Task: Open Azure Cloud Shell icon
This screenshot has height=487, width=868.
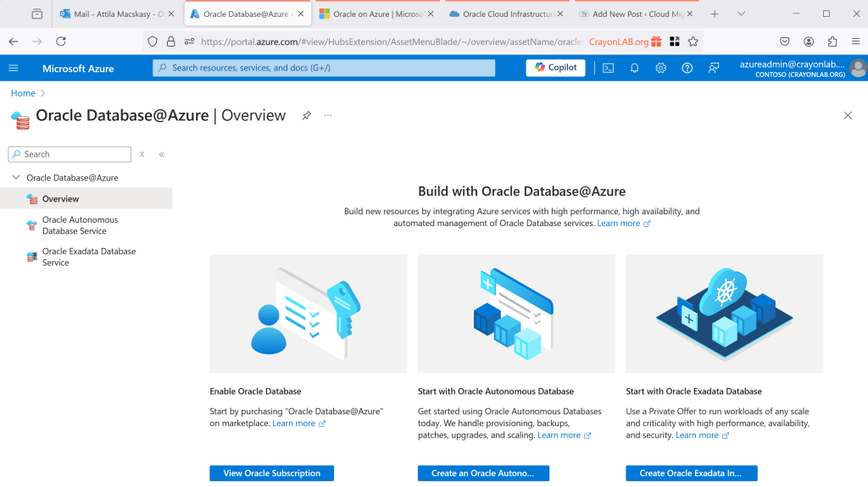Action: (608, 68)
